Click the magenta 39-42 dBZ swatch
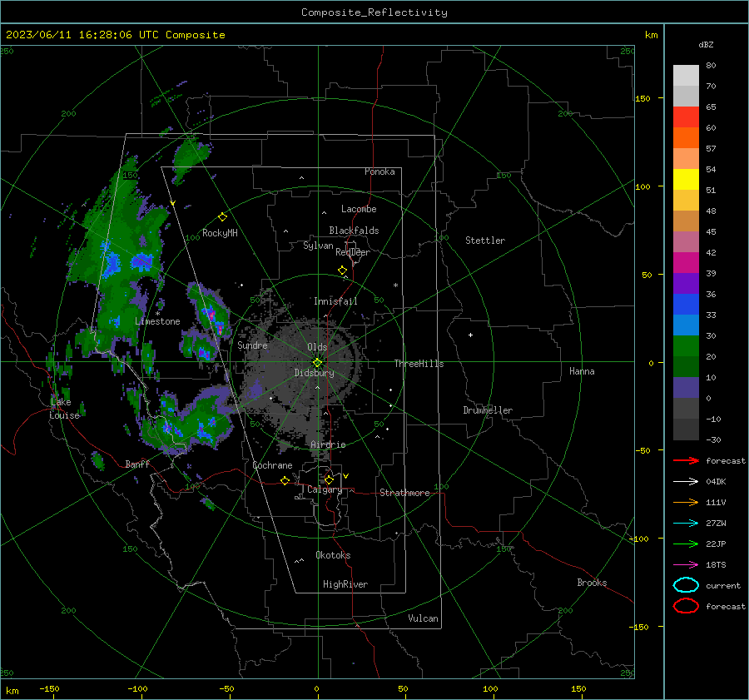This screenshot has height=700, width=749. (x=686, y=263)
